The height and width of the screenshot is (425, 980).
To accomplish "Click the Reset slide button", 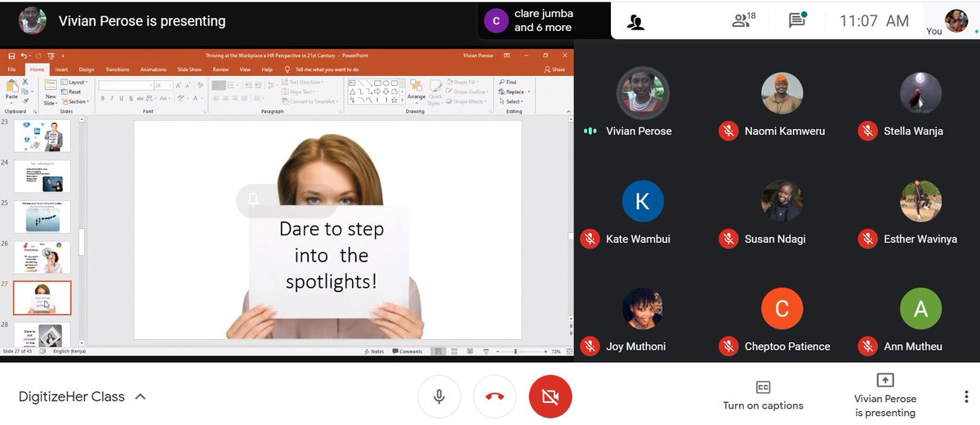I will 72,92.
